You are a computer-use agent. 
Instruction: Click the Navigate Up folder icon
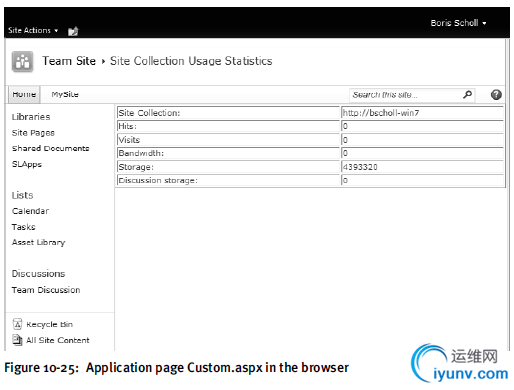[x=73, y=31]
